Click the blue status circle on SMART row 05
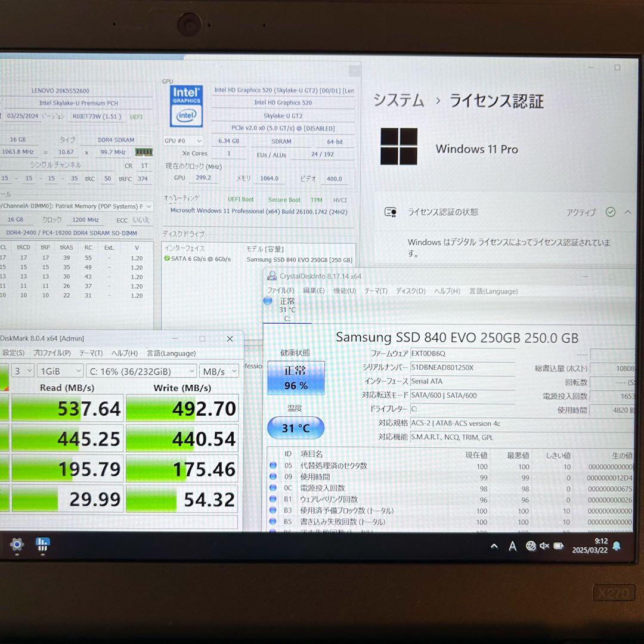This screenshot has height=644, width=644. (273, 465)
